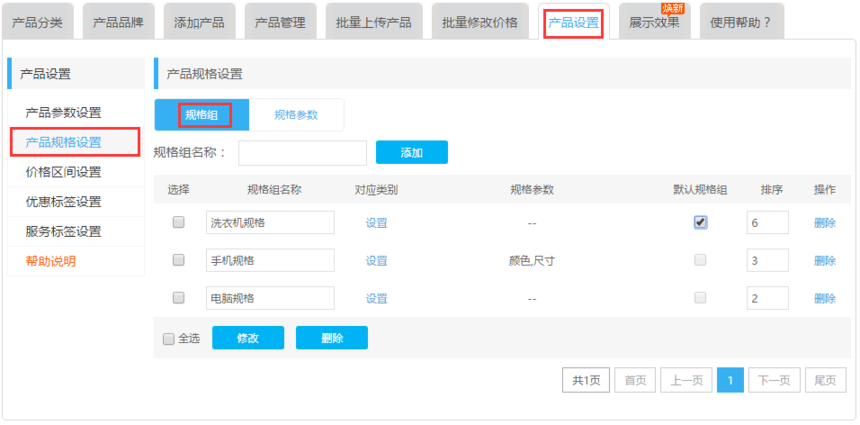Edit the 电脑规格 name field
Screen dimensions: 860x425
pyautogui.click(x=270, y=298)
